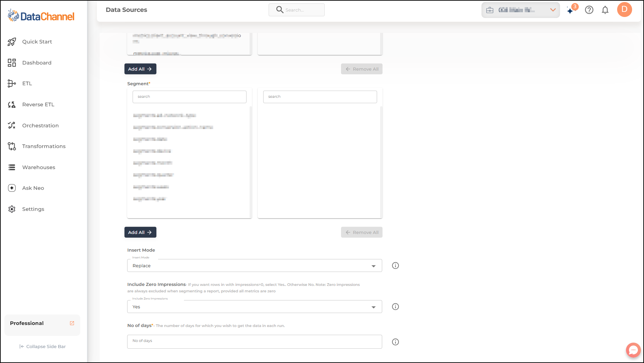Viewport: 644px width, 363px height.
Task: Go to Quick Start menu item
Action: (37, 42)
